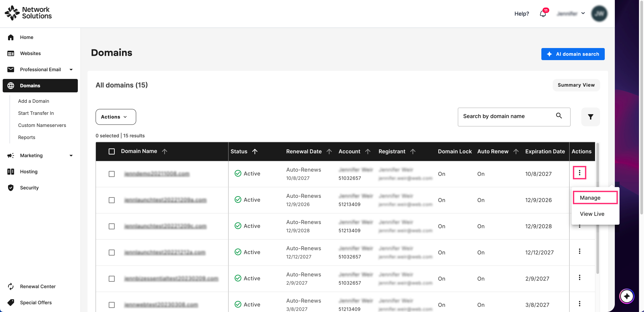This screenshot has width=644, height=312.
Task: Check the domain expiring 2/9/2027
Action: point(112,279)
